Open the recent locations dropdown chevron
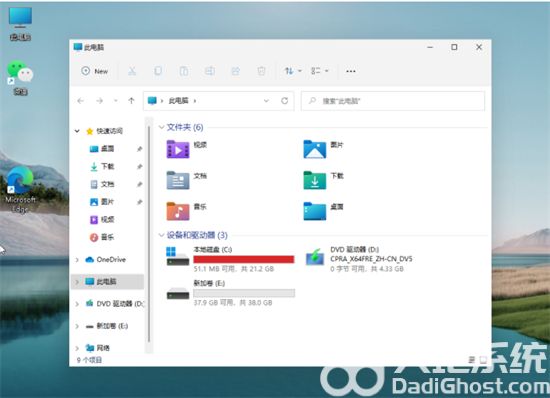The width and height of the screenshot is (550, 398). pos(116,101)
